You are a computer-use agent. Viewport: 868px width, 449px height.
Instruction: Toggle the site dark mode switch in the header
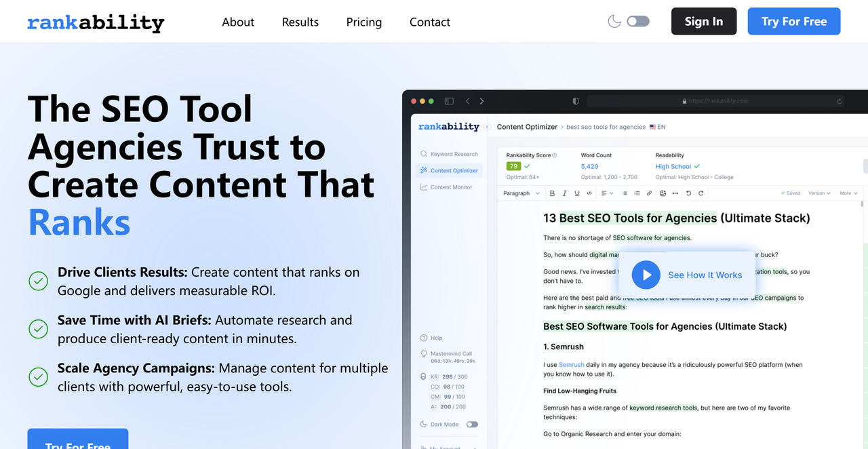(638, 21)
